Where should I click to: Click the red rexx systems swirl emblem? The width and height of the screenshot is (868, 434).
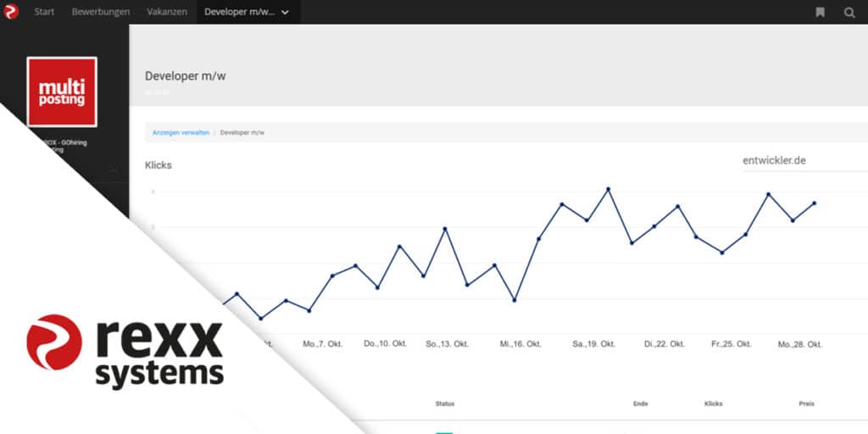pos(54,342)
